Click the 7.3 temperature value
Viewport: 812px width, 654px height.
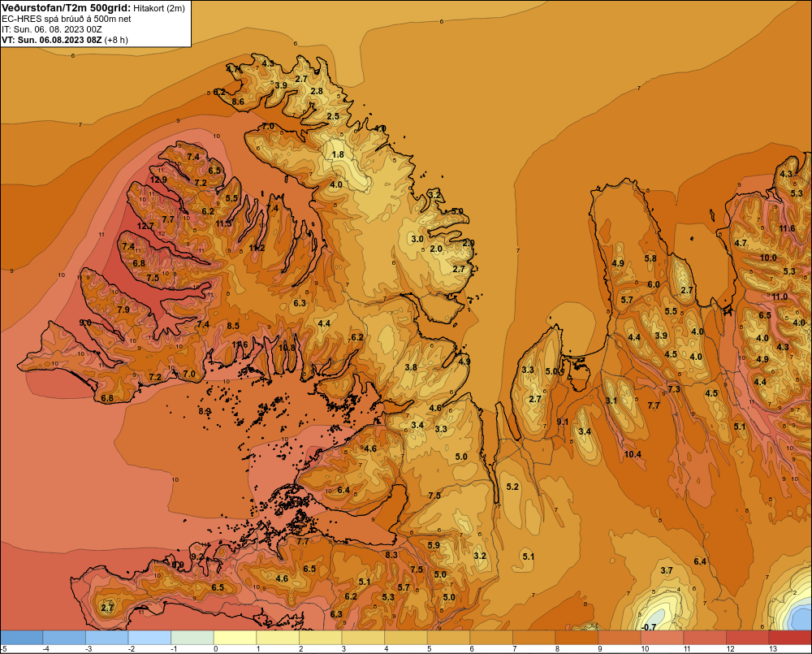674,389
